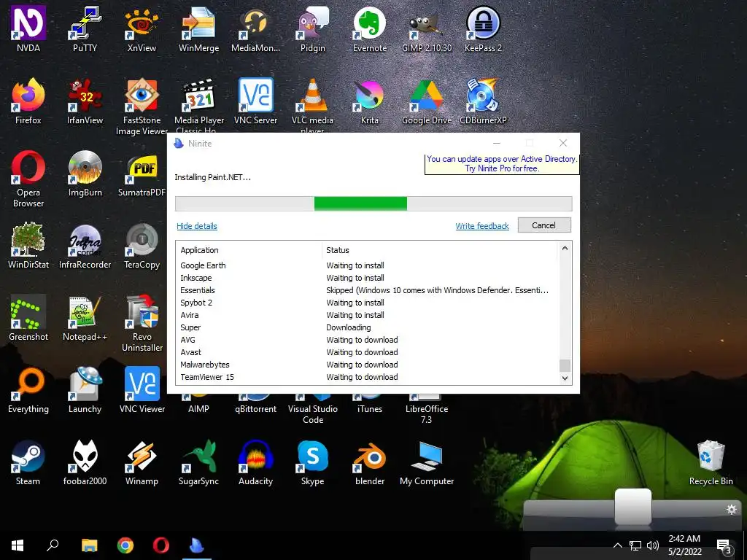
Task: Launch Everything search desktop icon
Action: click(x=28, y=389)
